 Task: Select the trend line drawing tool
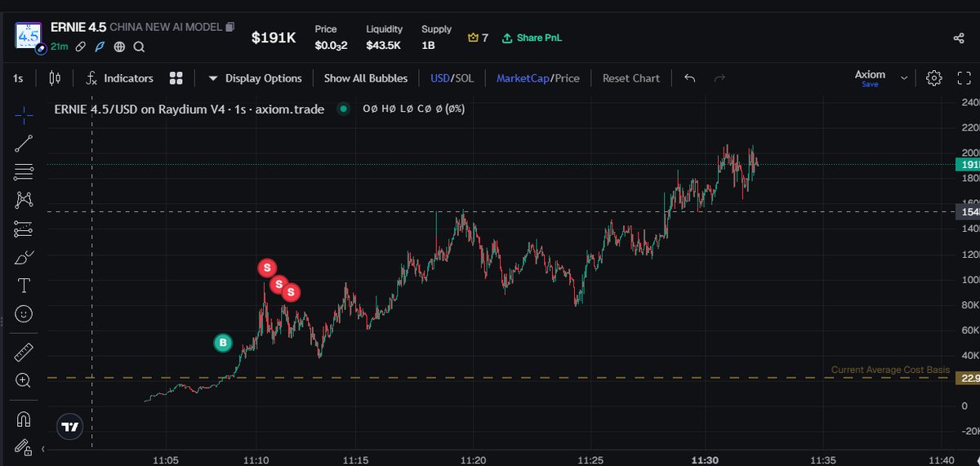pyautogui.click(x=24, y=143)
